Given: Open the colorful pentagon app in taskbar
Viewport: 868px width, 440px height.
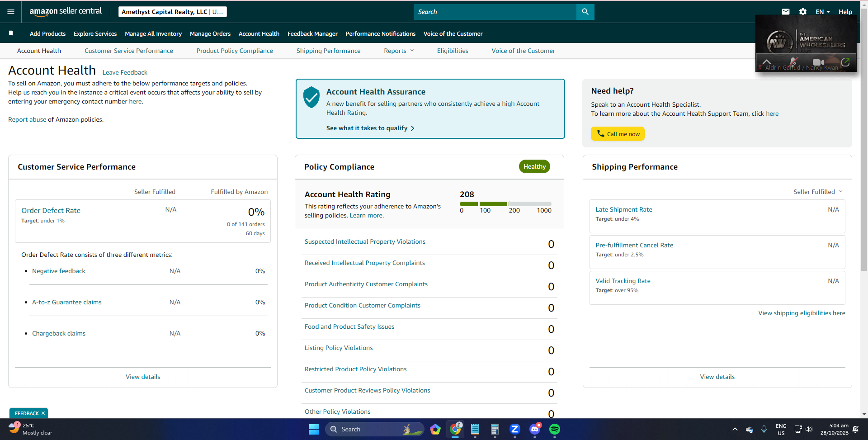Looking at the screenshot, I should pos(435,429).
